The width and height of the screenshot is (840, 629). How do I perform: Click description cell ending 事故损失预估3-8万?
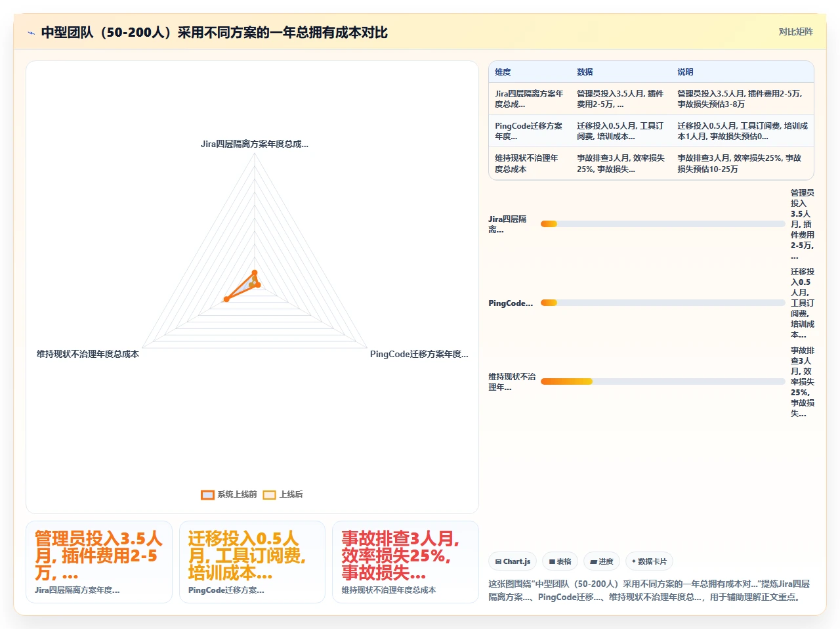(x=742, y=99)
